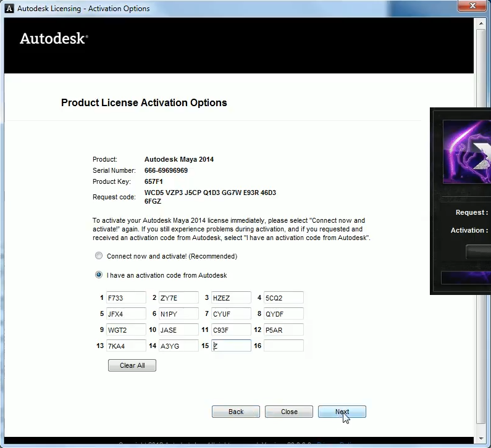491x448 pixels.
Task: Select activation field 10 containing JASE
Action: 178,330
